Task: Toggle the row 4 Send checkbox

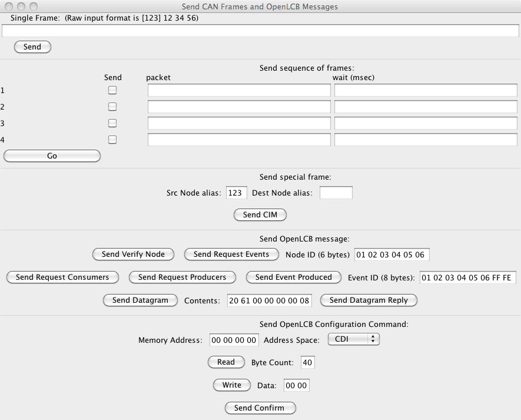Action: [x=112, y=140]
